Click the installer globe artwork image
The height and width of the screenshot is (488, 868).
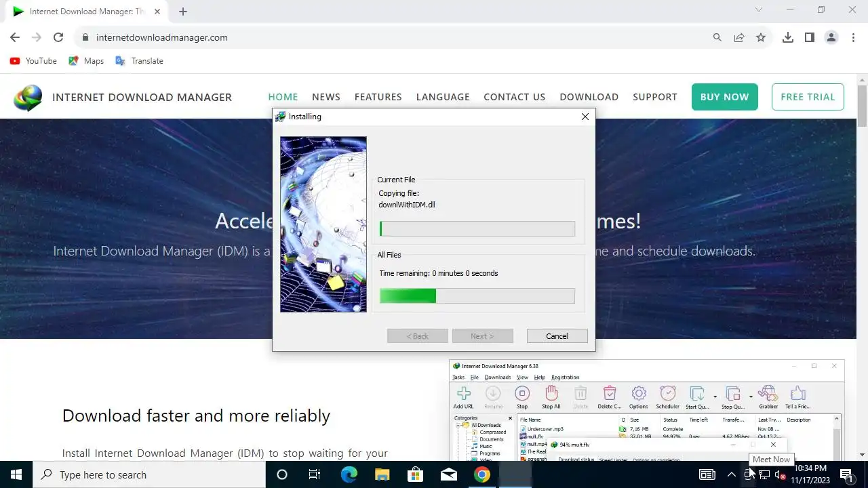(x=323, y=224)
